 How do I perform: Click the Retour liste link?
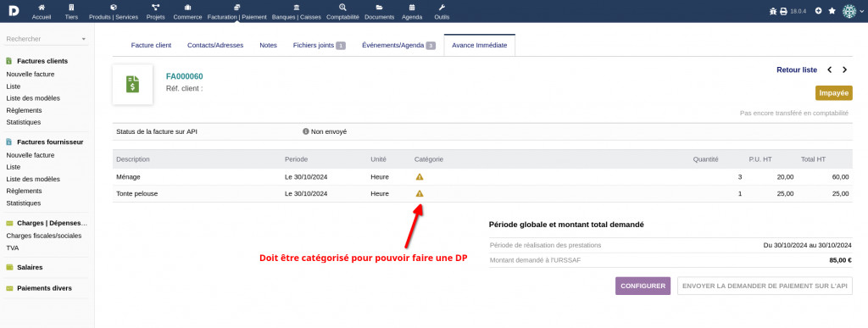[797, 69]
